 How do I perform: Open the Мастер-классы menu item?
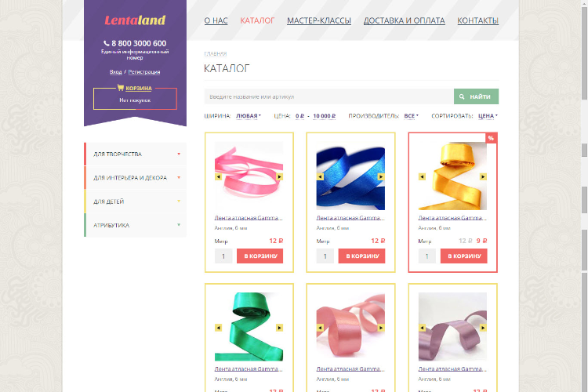click(319, 20)
